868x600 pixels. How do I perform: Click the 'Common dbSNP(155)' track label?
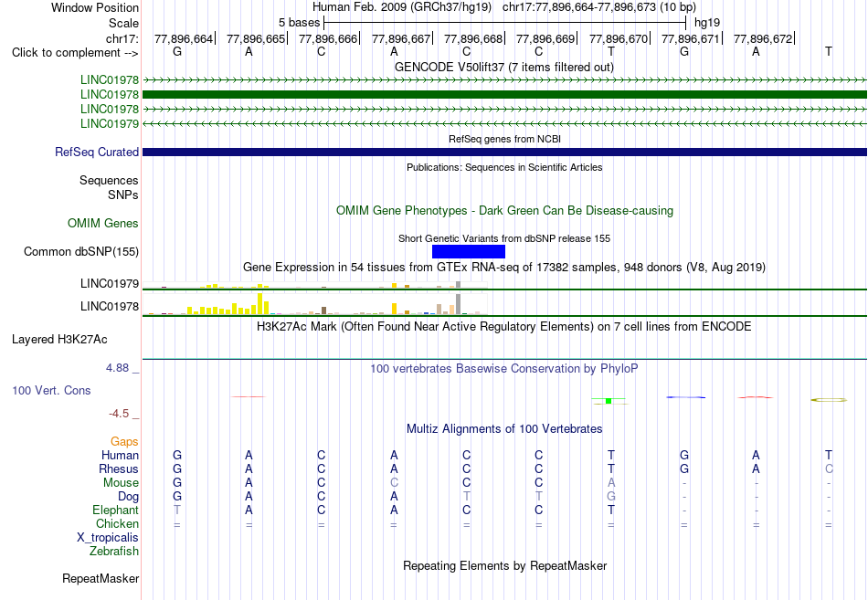[81, 251]
